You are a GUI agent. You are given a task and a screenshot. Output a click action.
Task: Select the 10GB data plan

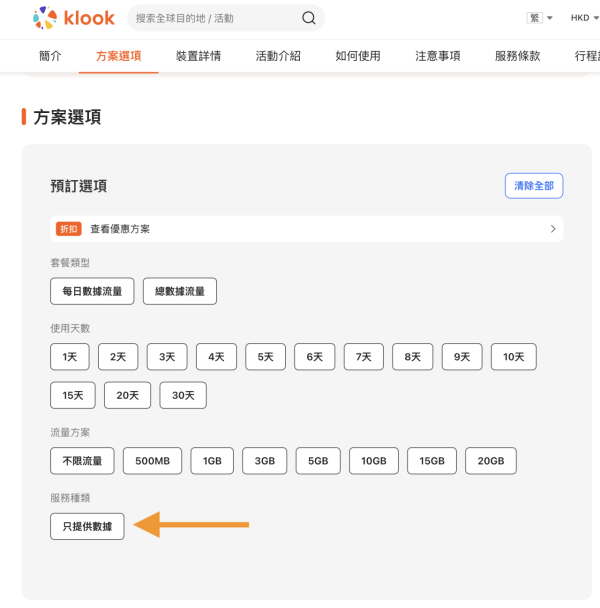point(374,461)
